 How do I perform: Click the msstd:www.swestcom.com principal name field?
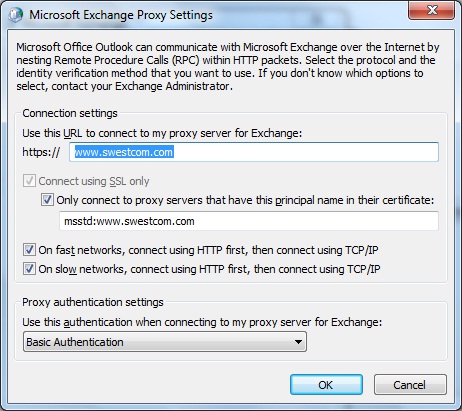[x=249, y=221]
